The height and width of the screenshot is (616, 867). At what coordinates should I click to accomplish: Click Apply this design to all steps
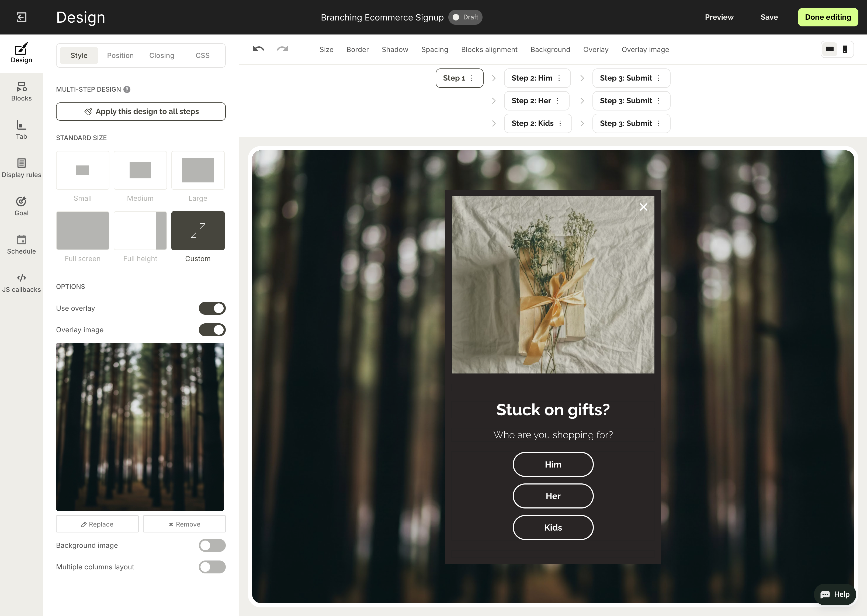click(141, 112)
